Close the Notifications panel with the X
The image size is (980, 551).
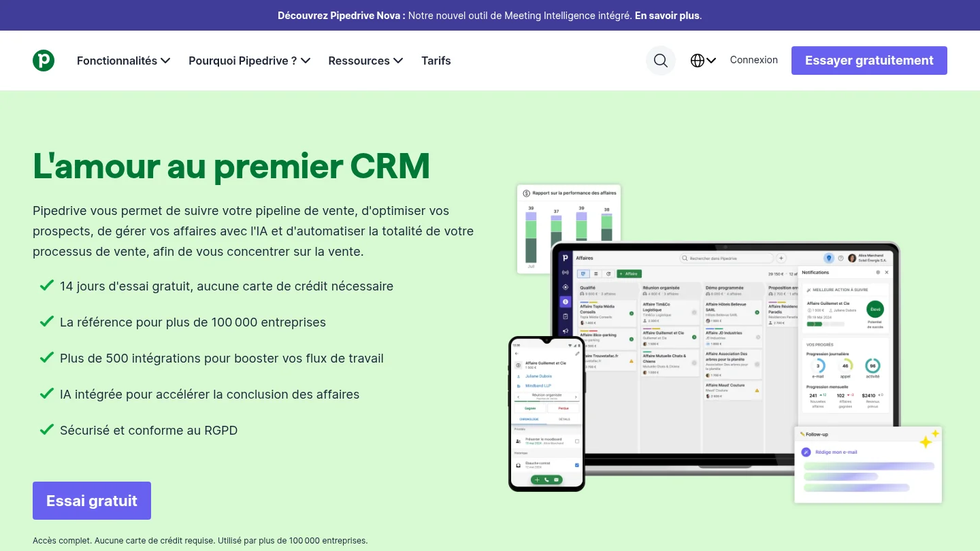click(887, 272)
